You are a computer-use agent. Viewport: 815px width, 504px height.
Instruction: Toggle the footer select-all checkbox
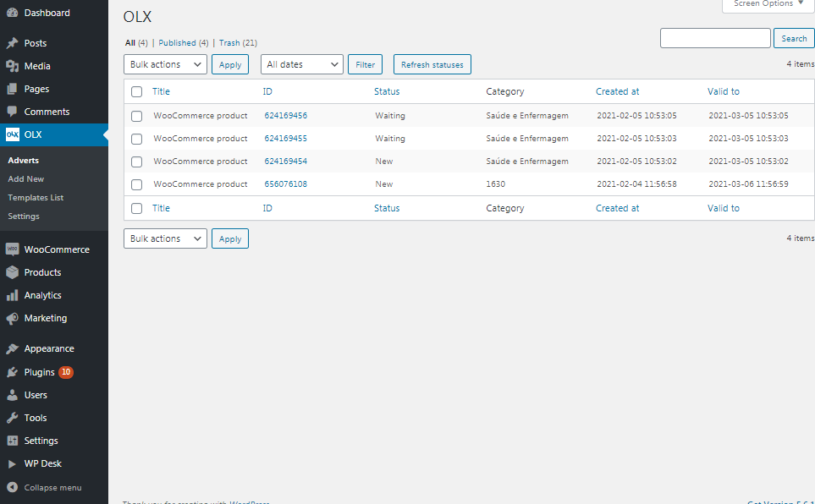click(x=137, y=208)
